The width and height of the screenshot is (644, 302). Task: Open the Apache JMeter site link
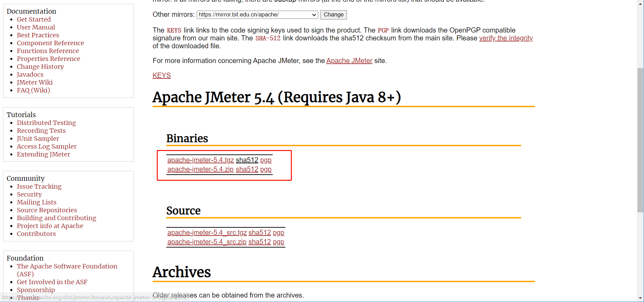pos(349,61)
